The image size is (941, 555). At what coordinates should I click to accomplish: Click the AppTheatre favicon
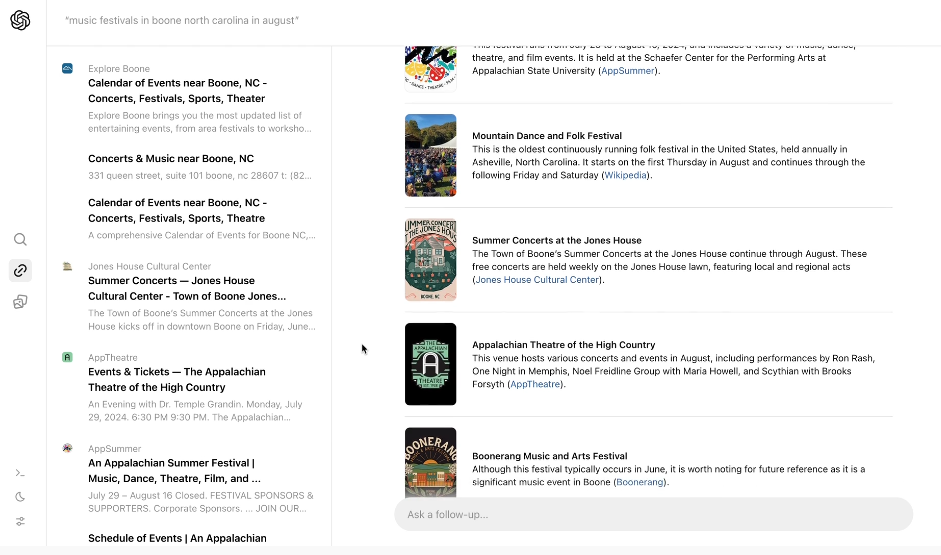(x=67, y=357)
